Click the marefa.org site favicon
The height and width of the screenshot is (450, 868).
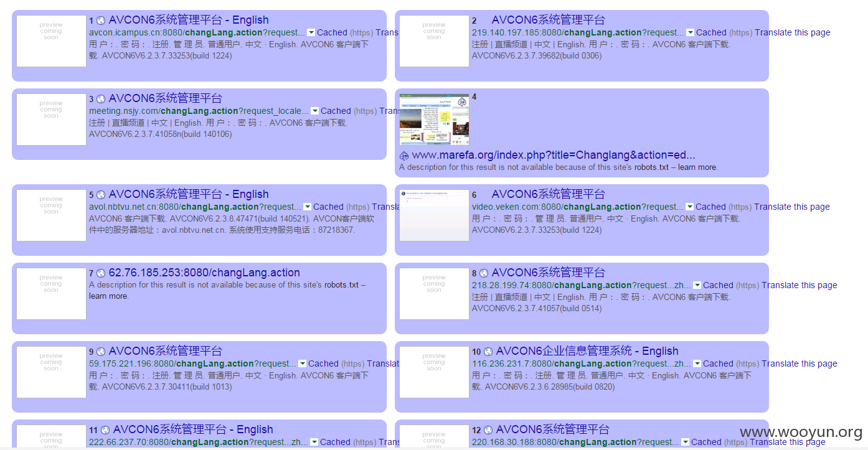pos(403,156)
